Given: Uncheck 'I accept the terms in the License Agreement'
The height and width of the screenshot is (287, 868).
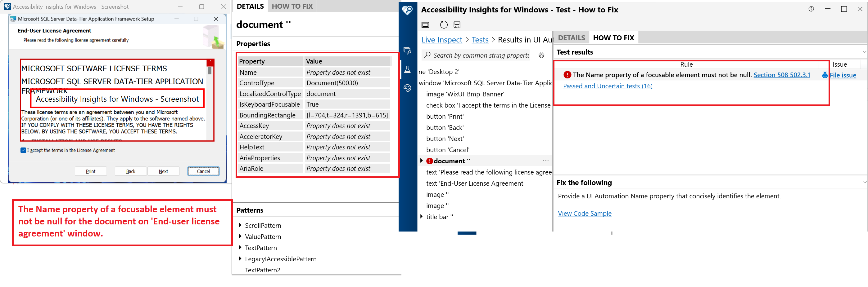Looking at the screenshot, I should (23, 150).
